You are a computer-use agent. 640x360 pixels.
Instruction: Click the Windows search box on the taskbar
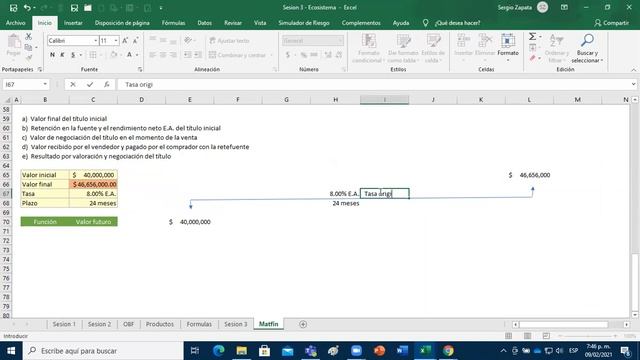point(103,351)
